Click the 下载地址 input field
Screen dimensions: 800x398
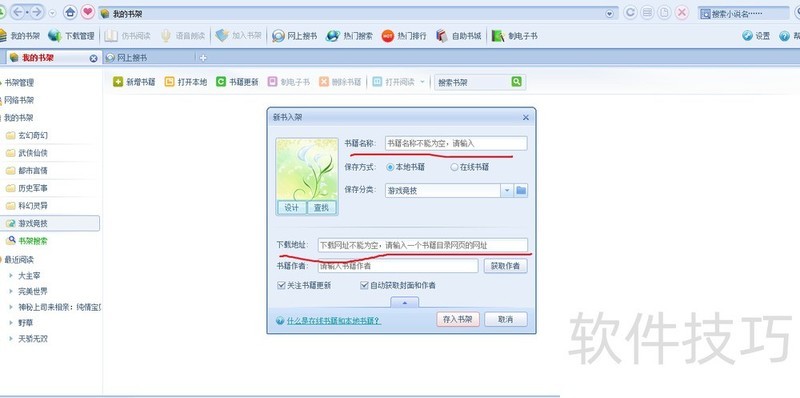click(x=422, y=245)
